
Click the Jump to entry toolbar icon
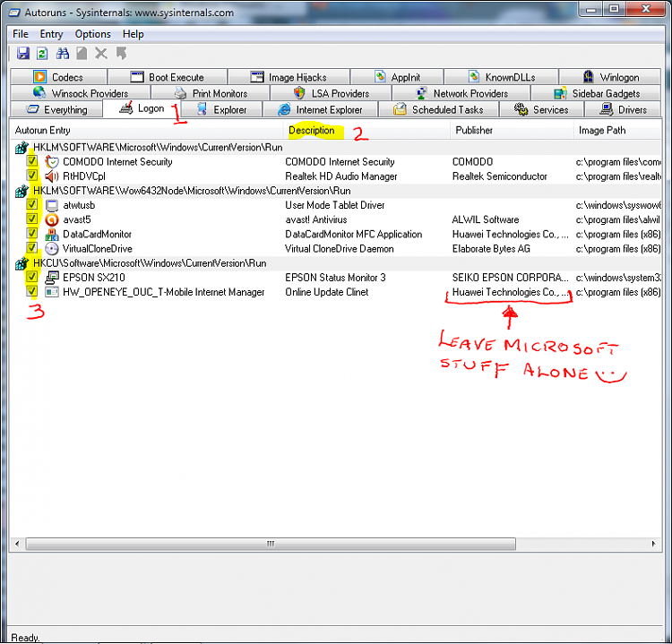click(121, 54)
